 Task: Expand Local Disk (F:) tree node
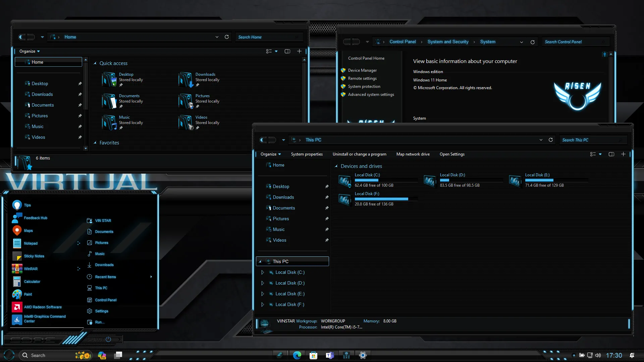point(263,305)
